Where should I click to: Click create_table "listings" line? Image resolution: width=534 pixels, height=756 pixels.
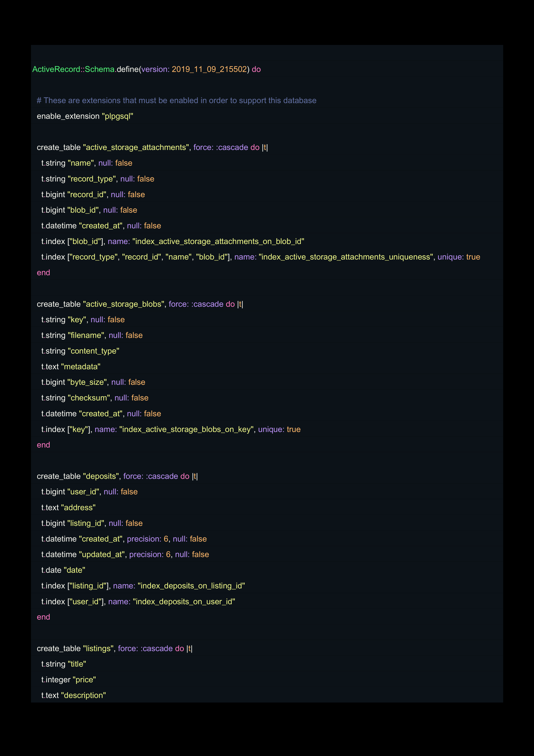[114, 648]
